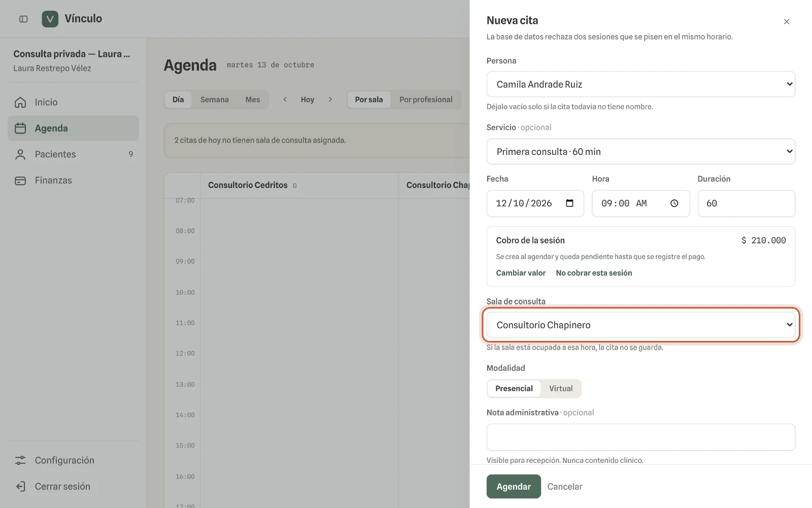Screen dimensions: 812x508
Task: Switch to Día view tab
Action: (178, 100)
